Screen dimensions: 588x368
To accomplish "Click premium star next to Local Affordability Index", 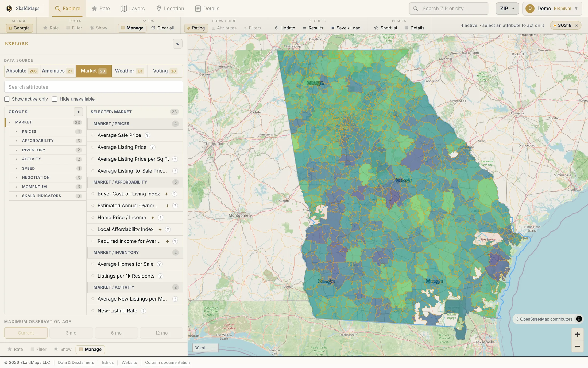I will click(160, 229).
